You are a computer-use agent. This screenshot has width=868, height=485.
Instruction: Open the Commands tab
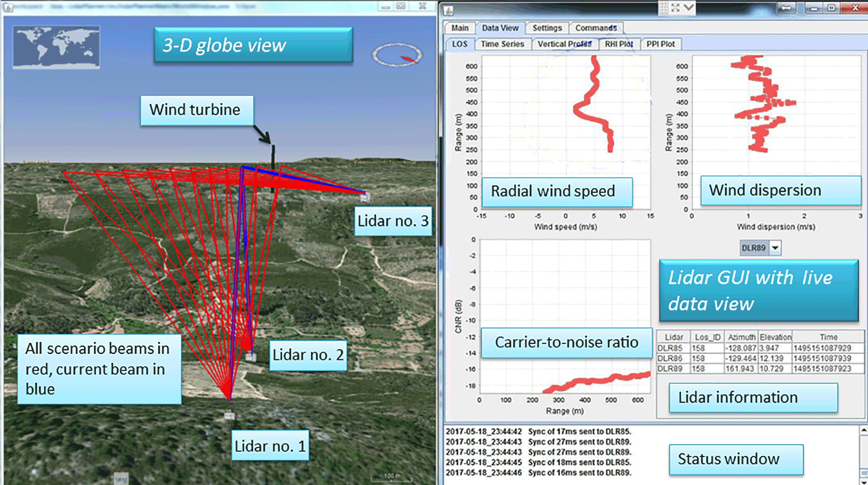(x=595, y=28)
